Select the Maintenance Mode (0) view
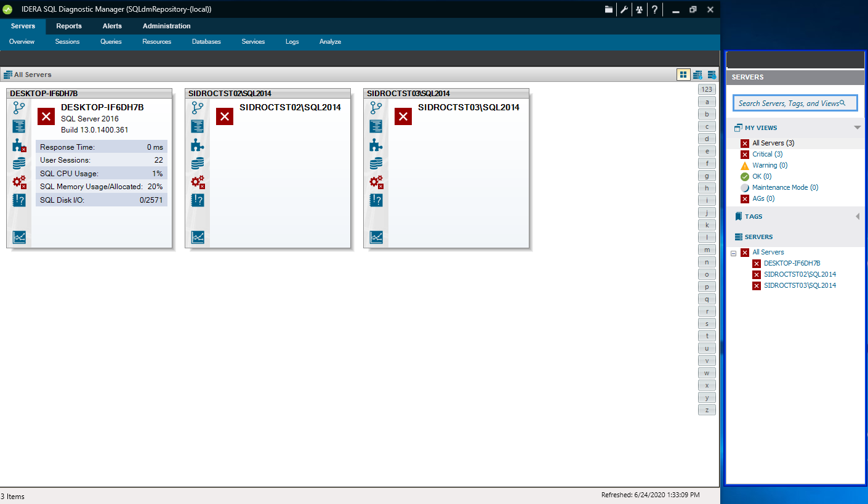 [785, 187]
